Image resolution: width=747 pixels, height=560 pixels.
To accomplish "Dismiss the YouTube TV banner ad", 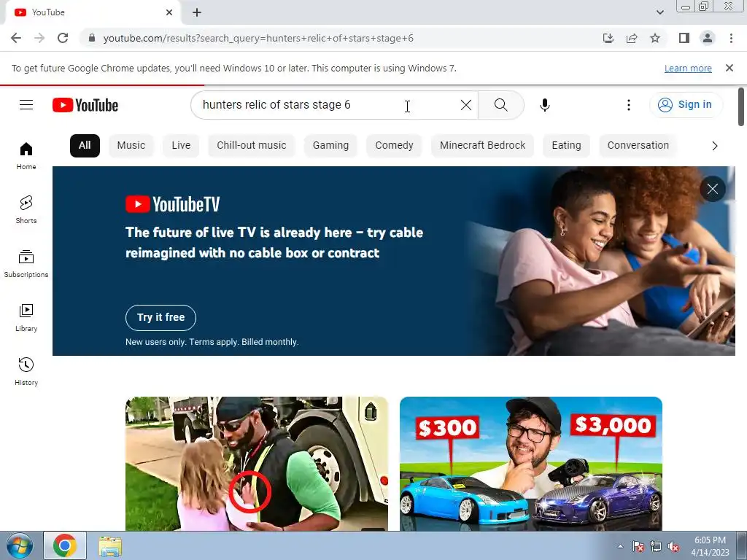I will [x=712, y=189].
